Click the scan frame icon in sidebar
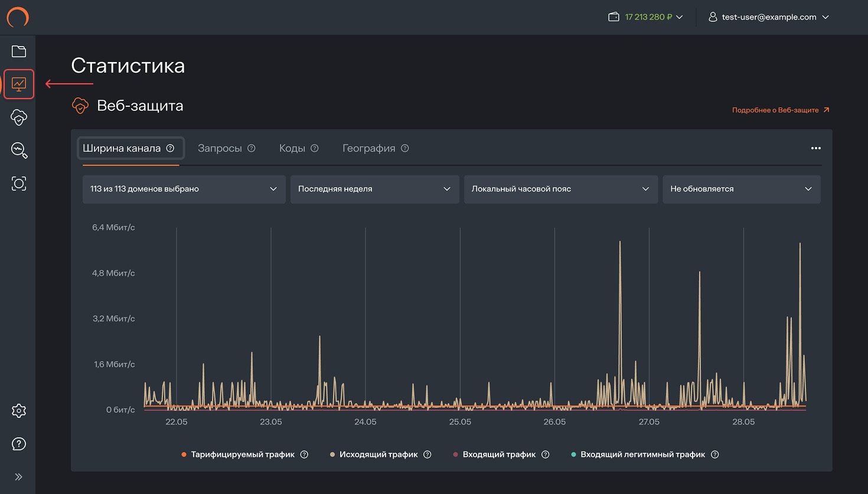Screen dimensions: 868x494 pos(19,184)
